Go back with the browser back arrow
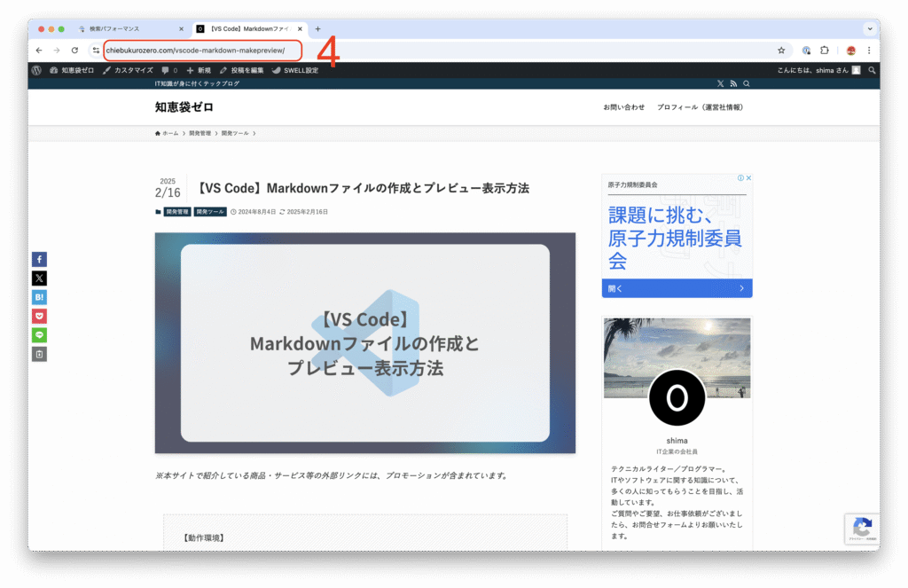The height and width of the screenshot is (588, 908). coord(39,51)
